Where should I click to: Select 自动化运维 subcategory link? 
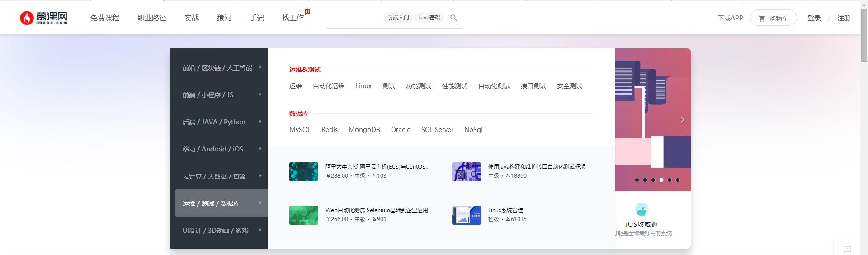coord(329,86)
